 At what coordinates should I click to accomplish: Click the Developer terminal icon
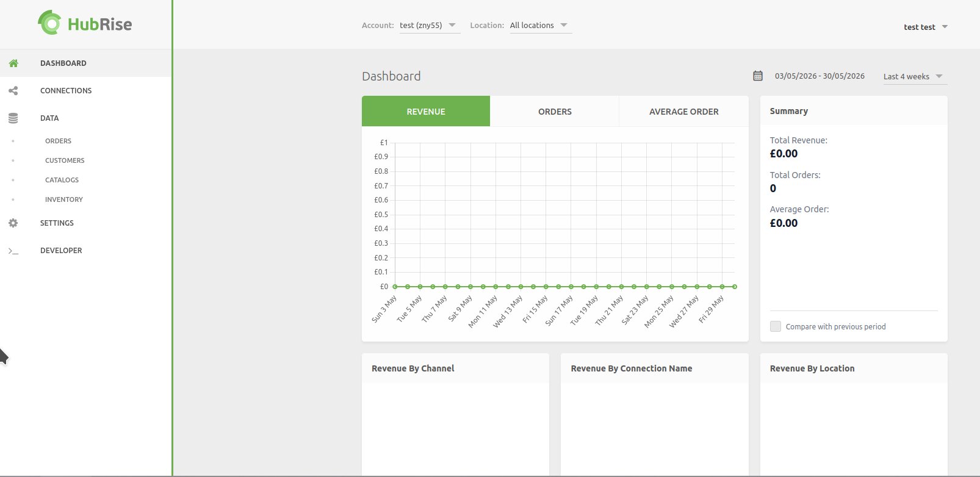(13, 251)
